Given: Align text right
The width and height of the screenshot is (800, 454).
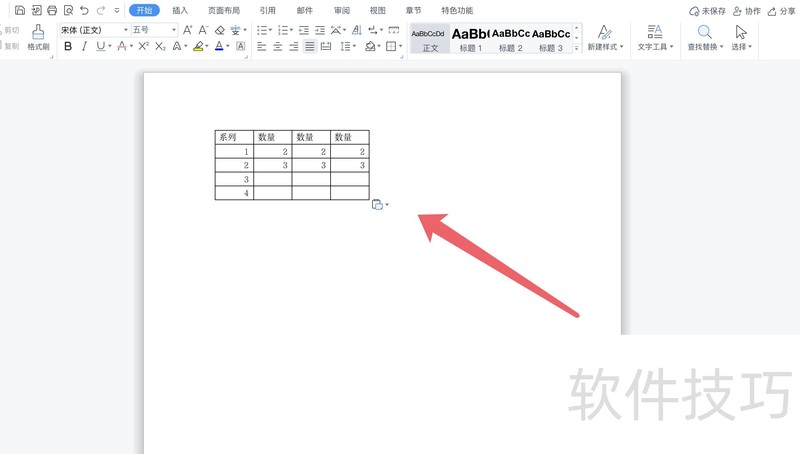Looking at the screenshot, I should point(294,46).
